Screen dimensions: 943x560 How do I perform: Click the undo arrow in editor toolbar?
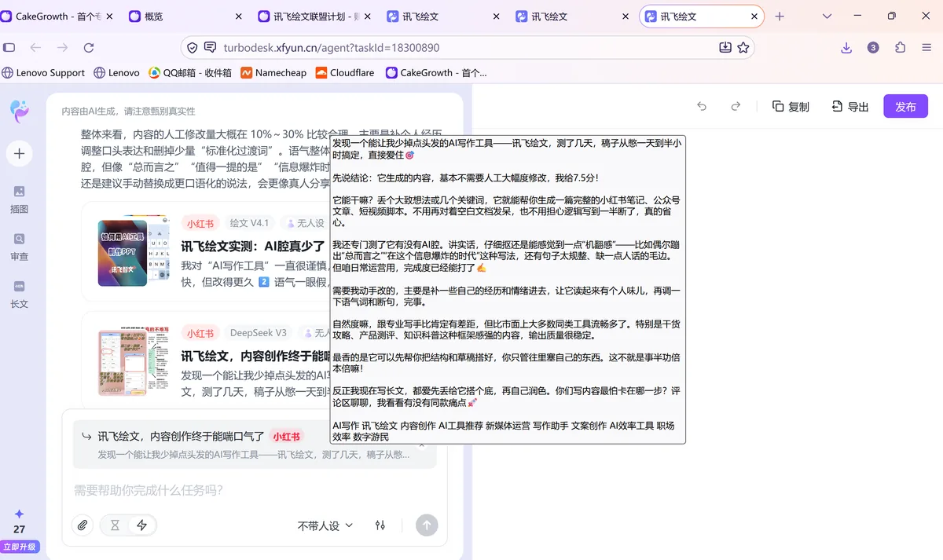tap(702, 106)
